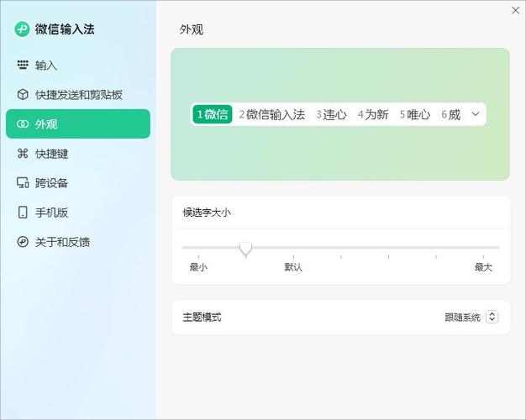Select the 外观 sidebar item
Screen dimensions: 526x420
(78, 123)
